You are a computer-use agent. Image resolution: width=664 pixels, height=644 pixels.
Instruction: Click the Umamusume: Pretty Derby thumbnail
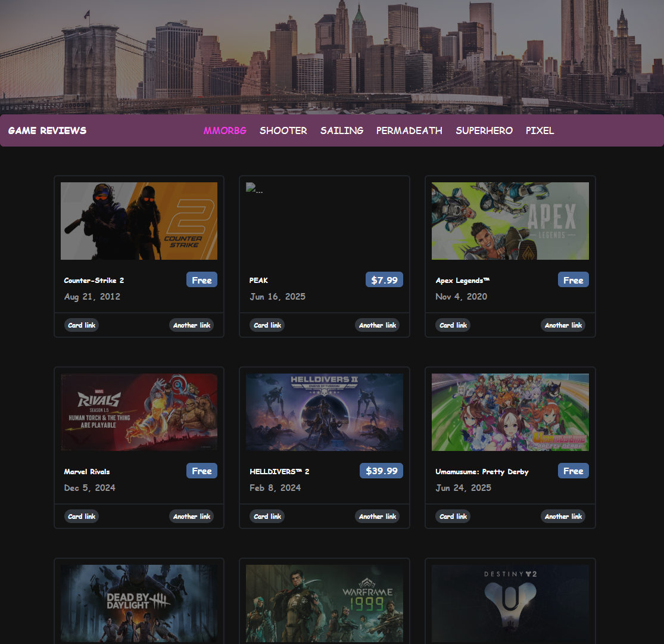[x=510, y=412]
